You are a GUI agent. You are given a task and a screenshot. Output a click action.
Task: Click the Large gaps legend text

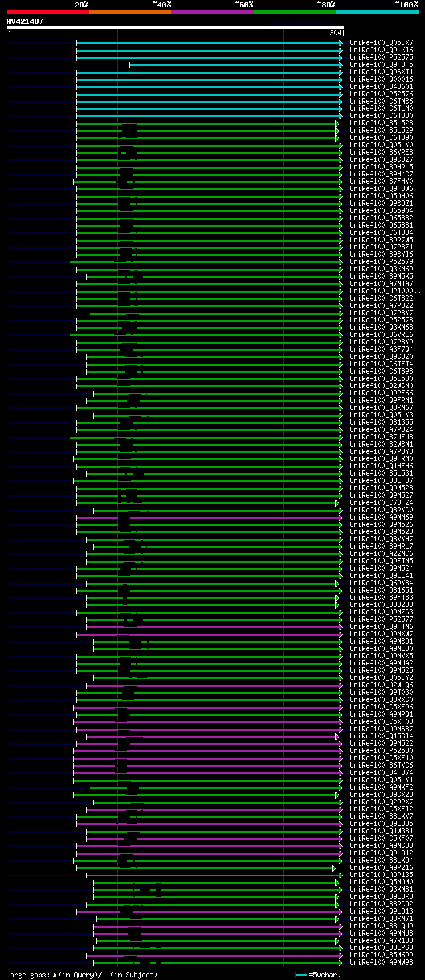[x=82, y=975]
